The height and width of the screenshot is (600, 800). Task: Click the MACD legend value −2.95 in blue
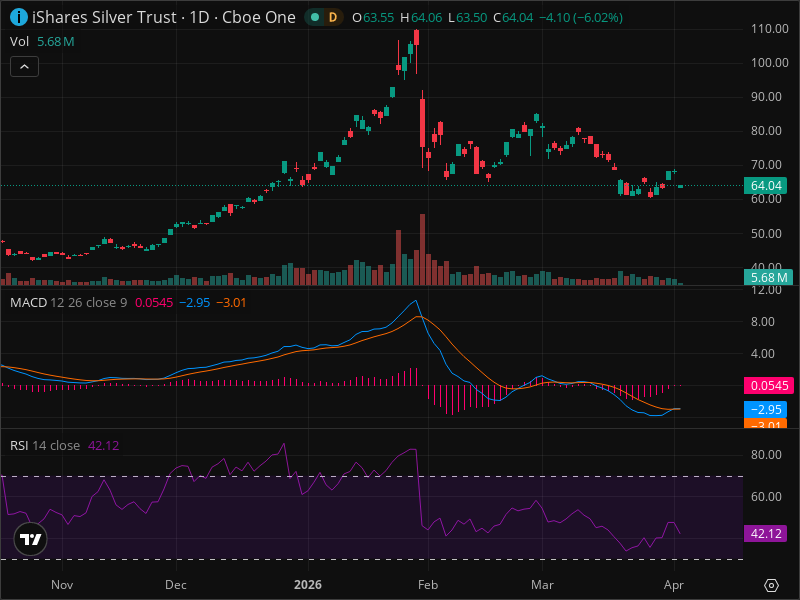coord(195,303)
